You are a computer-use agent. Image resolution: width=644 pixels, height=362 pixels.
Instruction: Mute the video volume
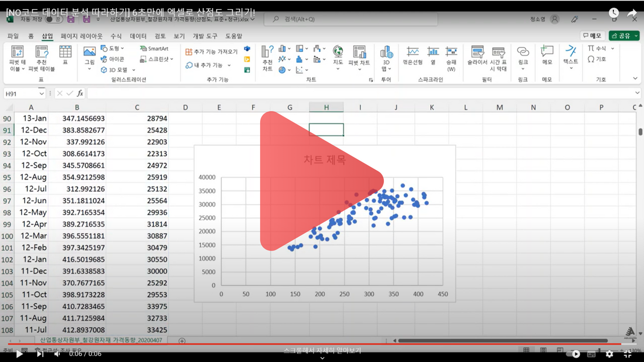57,354
